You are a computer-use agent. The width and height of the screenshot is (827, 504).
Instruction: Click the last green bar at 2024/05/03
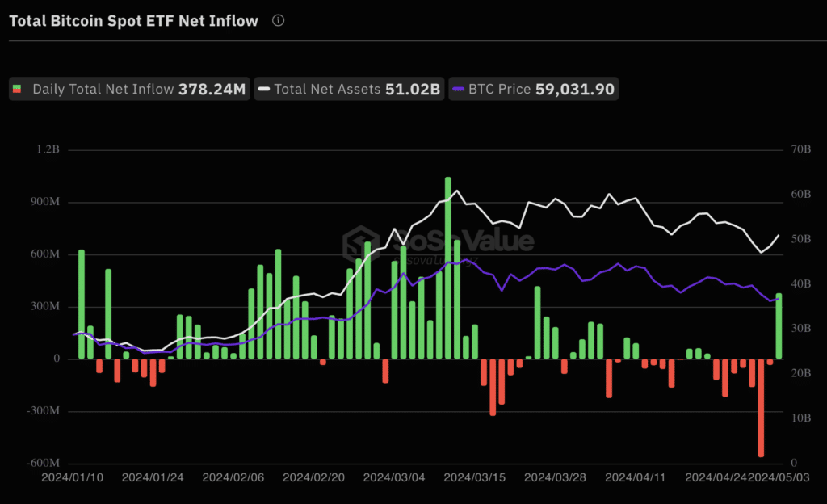(x=779, y=325)
